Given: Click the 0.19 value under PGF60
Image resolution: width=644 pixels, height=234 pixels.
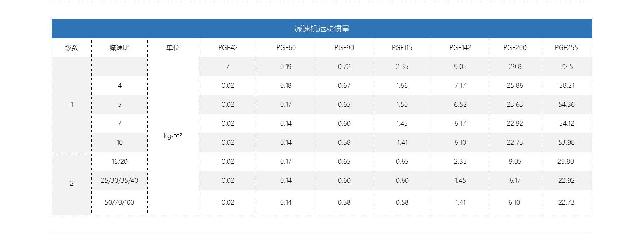Looking at the screenshot, I should 286,66.
